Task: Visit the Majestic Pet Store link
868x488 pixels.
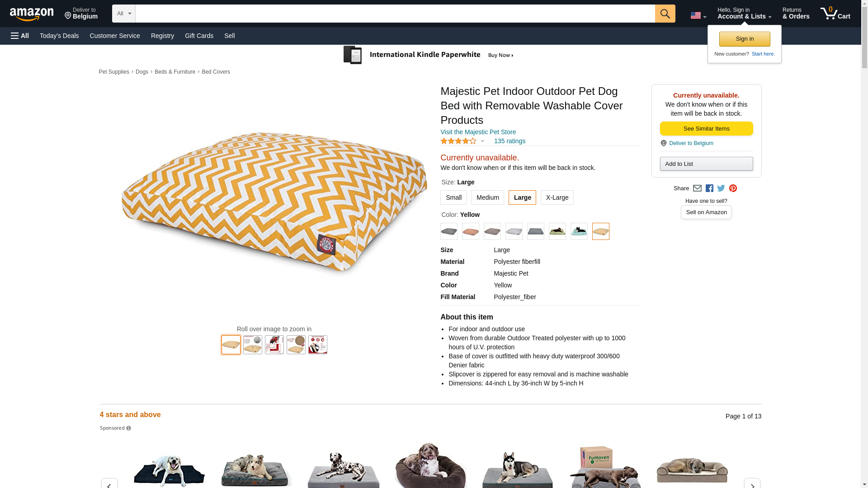Action: coord(478,132)
